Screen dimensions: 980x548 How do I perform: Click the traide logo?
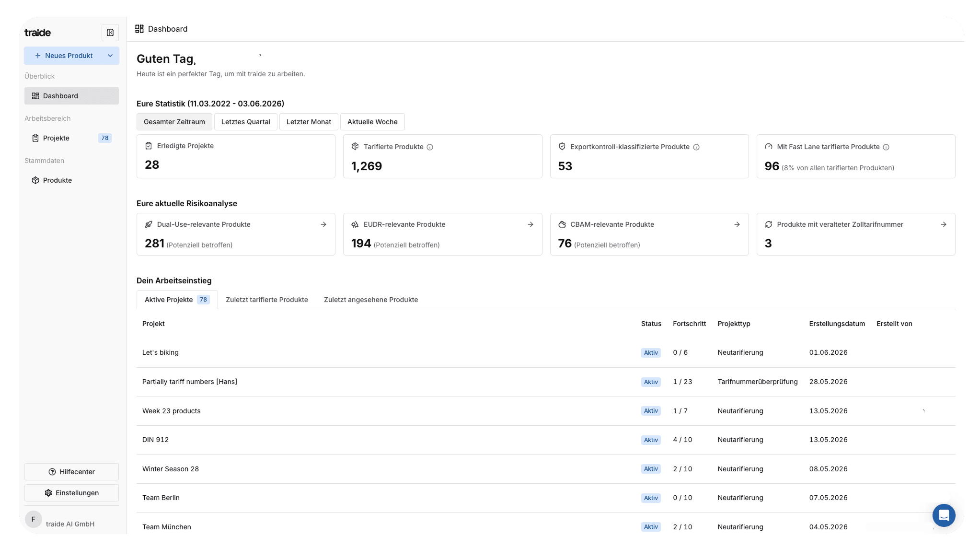tap(37, 33)
